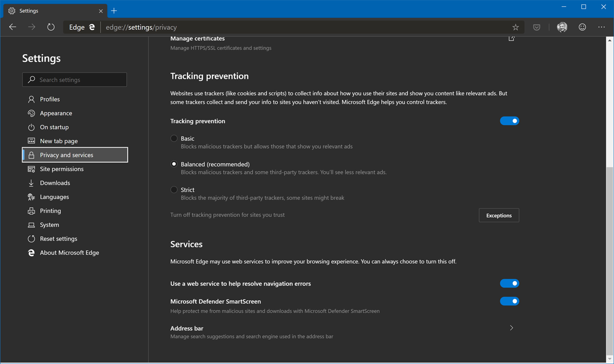The width and height of the screenshot is (614, 364).
Task: Select the Strict tracking prevention option
Action: pos(174,190)
